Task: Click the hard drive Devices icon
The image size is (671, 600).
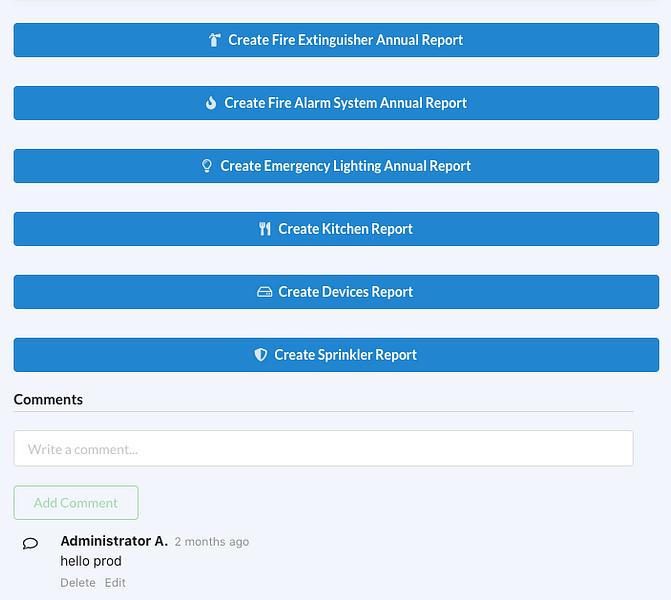Action: coord(264,292)
